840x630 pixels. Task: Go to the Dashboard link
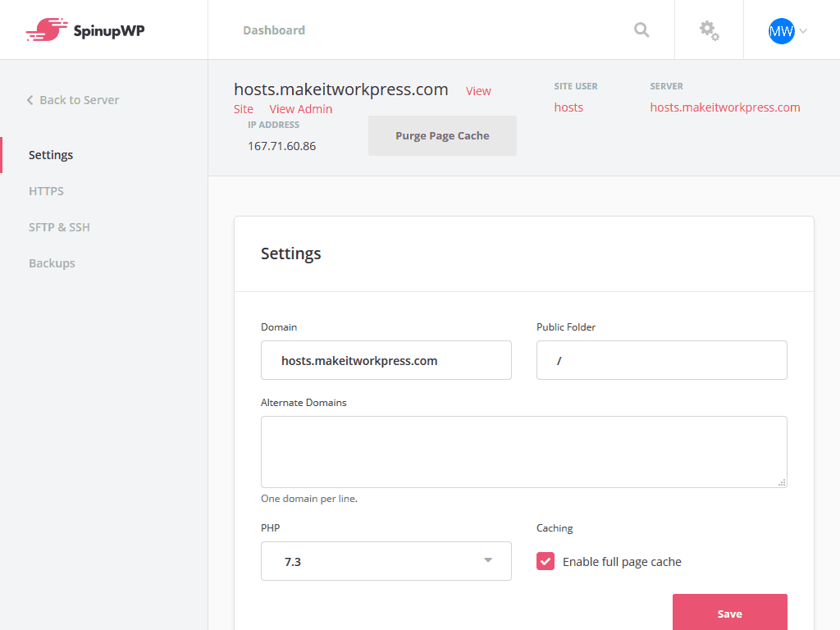click(274, 30)
